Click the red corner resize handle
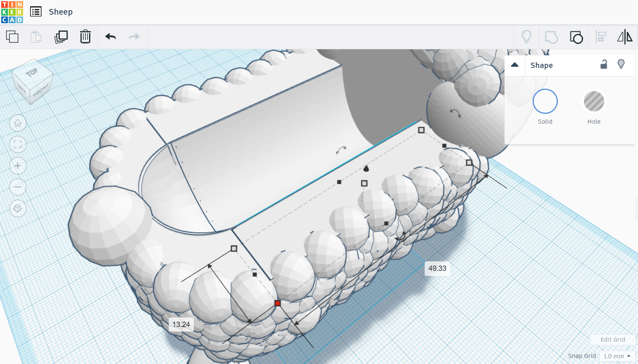 click(277, 303)
